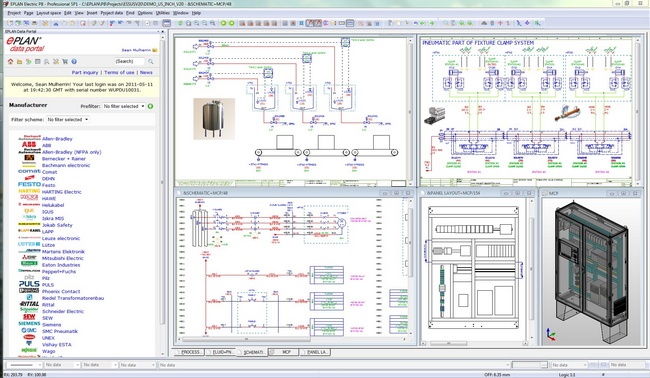Switch to the PANEL LA... page tab

coord(318,352)
